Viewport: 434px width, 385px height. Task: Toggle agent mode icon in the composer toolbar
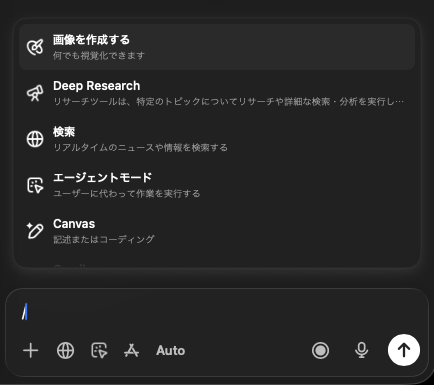click(x=99, y=350)
